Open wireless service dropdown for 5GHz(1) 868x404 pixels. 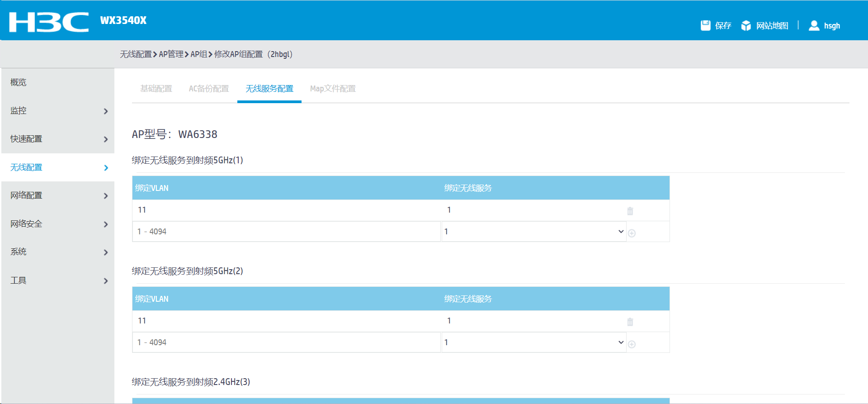click(x=534, y=232)
